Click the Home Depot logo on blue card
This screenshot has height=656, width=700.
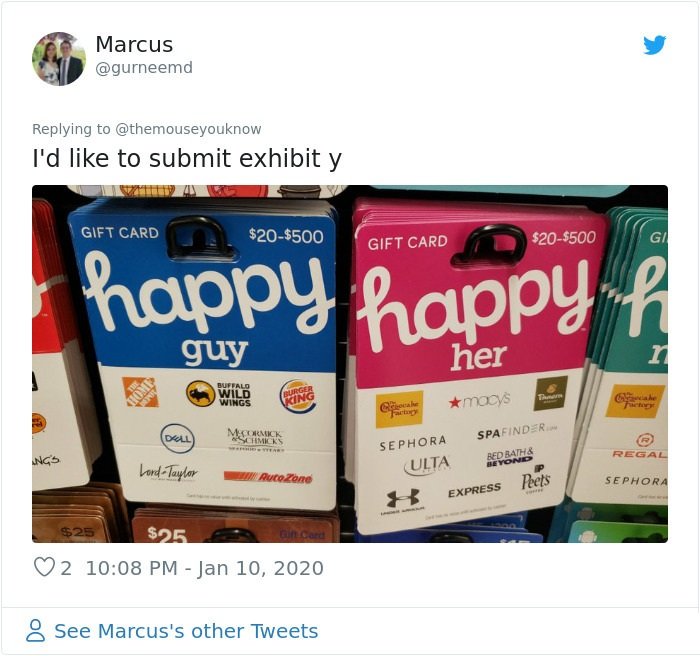tap(141, 392)
